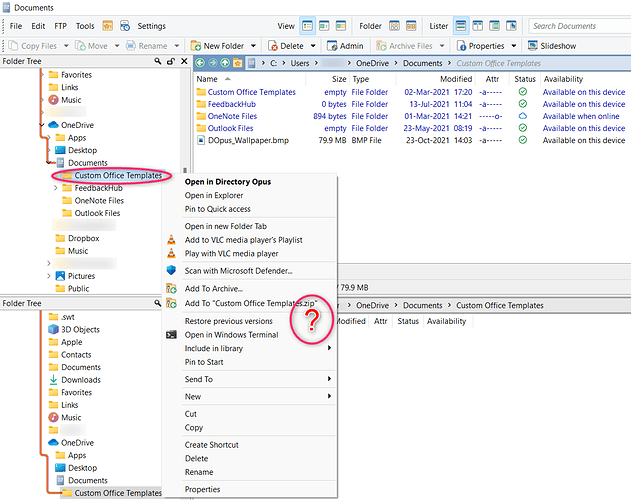Screen dimensions: 631x500
Task: Choose Add To Archive from the context menu
Action: tap(214, 289)
